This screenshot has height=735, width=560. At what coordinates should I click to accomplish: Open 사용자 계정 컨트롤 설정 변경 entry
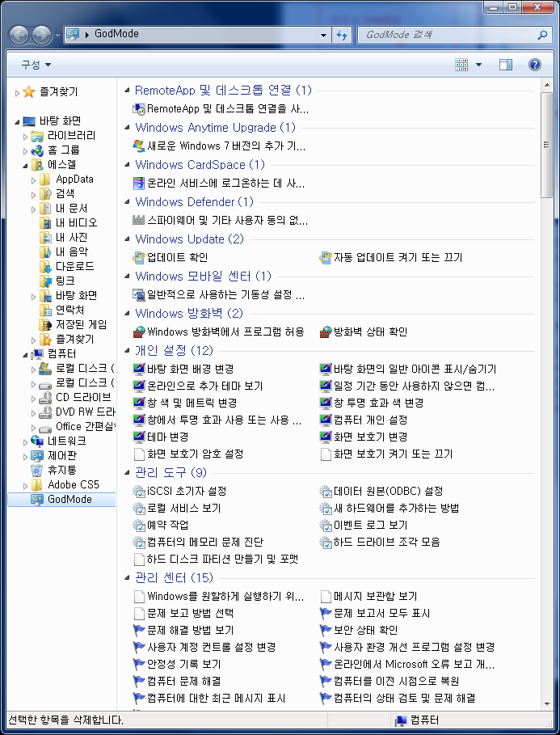tap(212, 648)
